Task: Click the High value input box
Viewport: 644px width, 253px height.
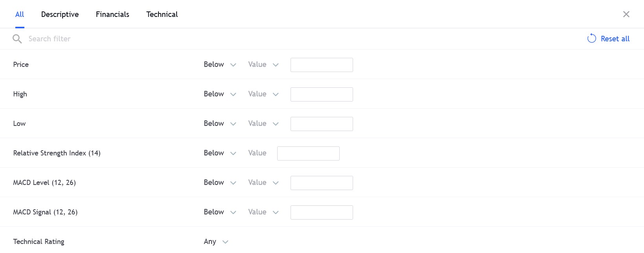Action: [322, 94]
